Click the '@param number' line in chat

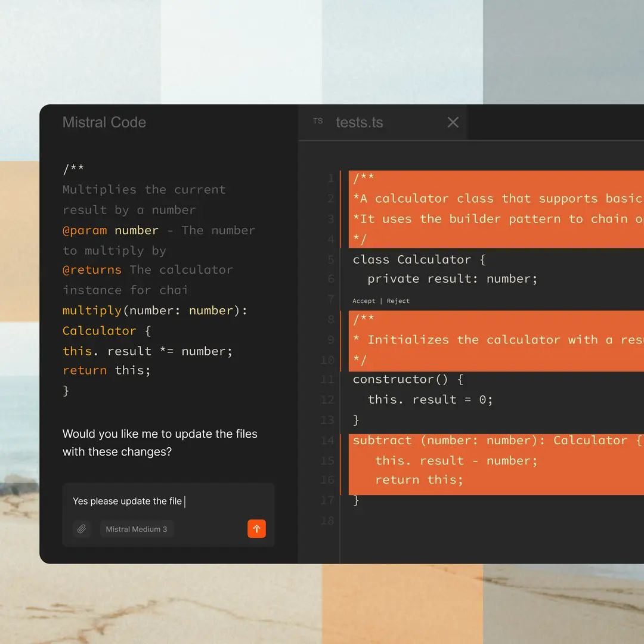click(x=159, y=230)
